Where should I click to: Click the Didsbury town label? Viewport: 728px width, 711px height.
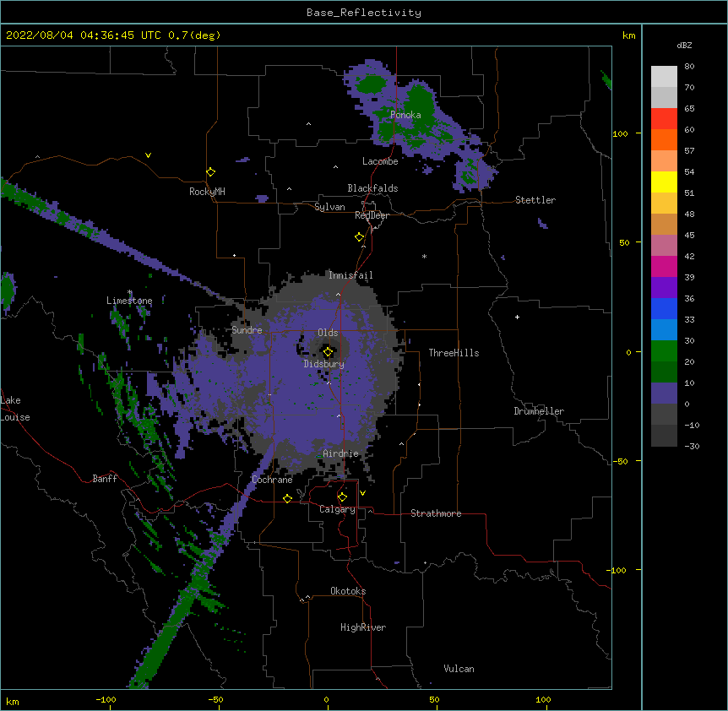click(324, 364)
